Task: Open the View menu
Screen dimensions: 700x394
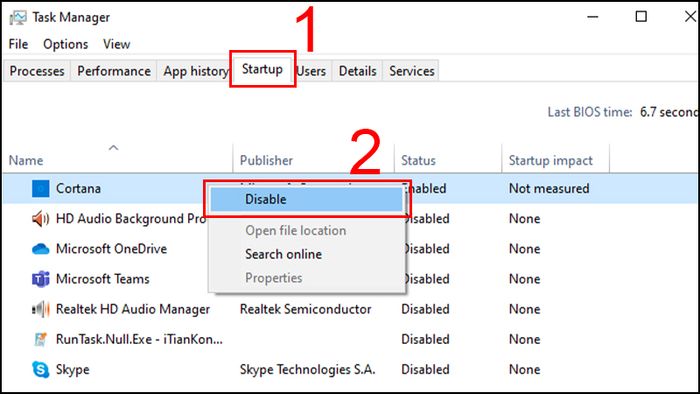Action: point(117,44)
